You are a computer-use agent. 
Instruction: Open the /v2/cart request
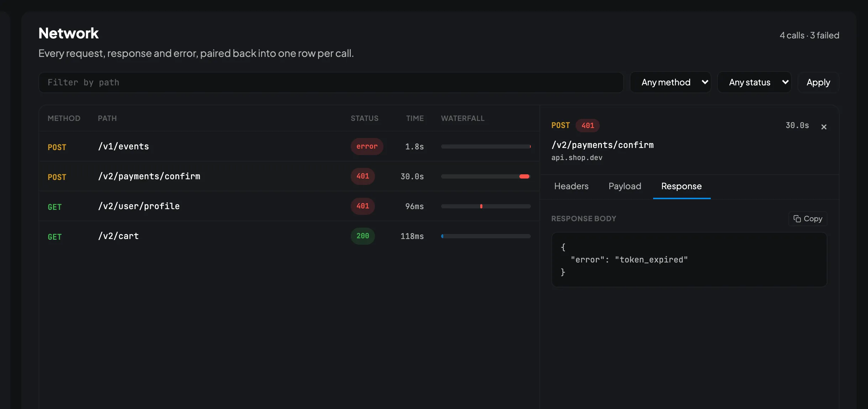pyautogui.click(x=289, y=236)
